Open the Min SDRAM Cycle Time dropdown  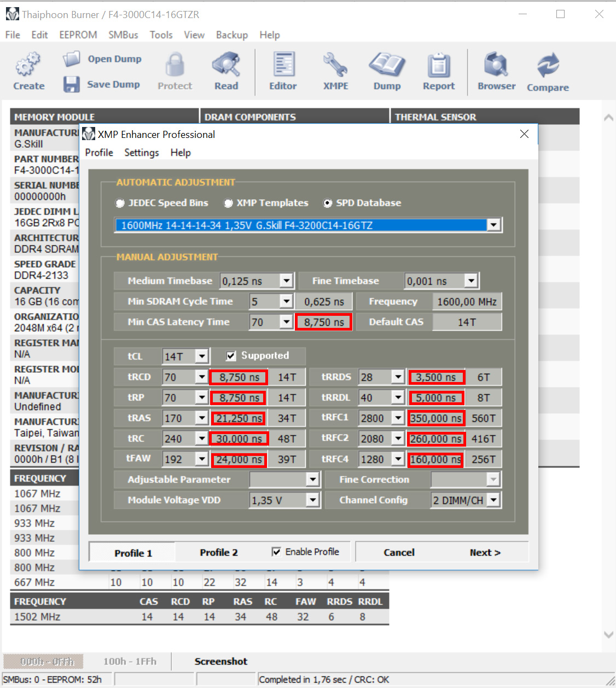[286, 301]
